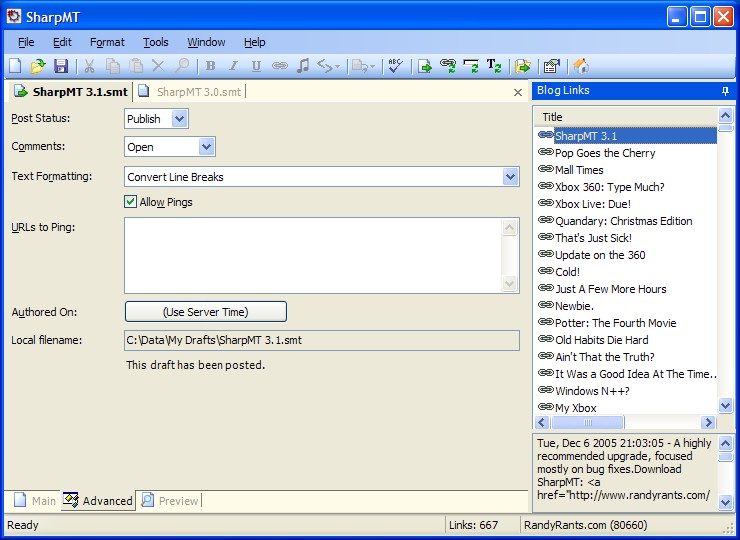Click the horizontal scrollbar thumb in Blog Links
This screenshot has width=740, height=540.
click(588, 422)
